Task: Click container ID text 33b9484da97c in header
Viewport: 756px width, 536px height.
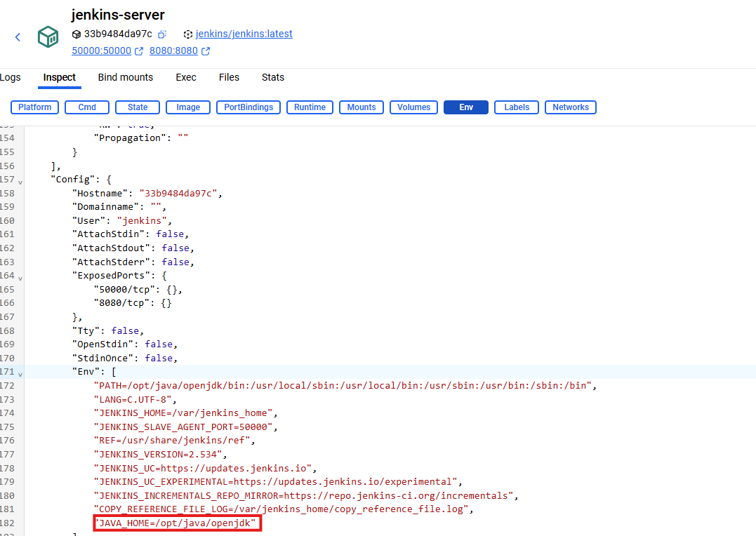Action: pos(118,34)
